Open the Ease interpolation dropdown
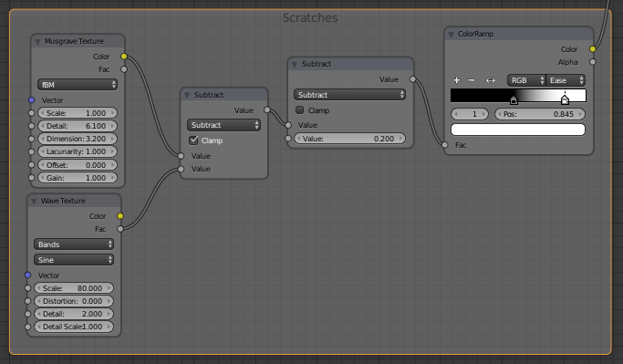Image resolution: width=623 pixels, height=364 pixels. point(566,80)
